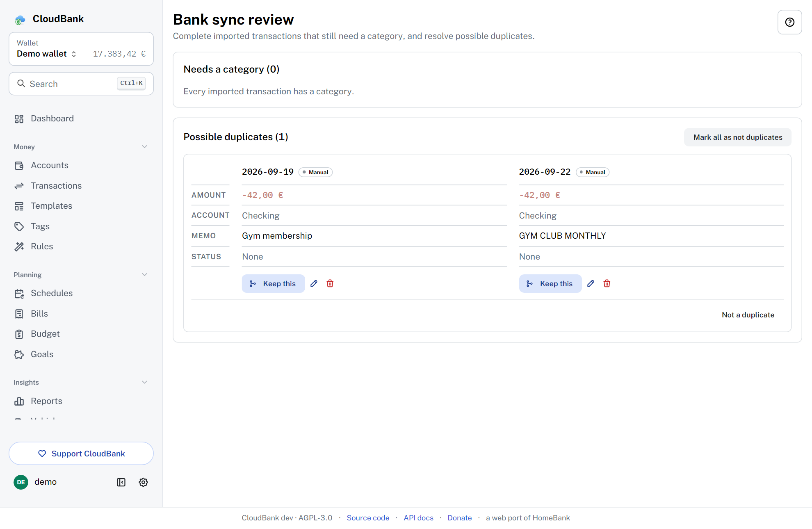Open settings gear icon next to demo
This screenshot has width=812, height=529.
click(x=143, y=482)
